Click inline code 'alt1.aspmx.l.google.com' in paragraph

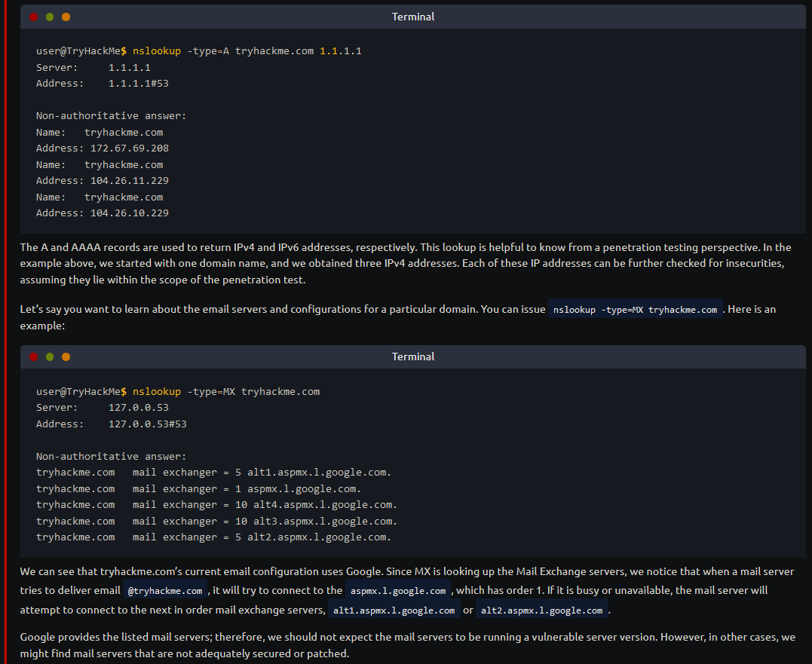tap(394, 610)
